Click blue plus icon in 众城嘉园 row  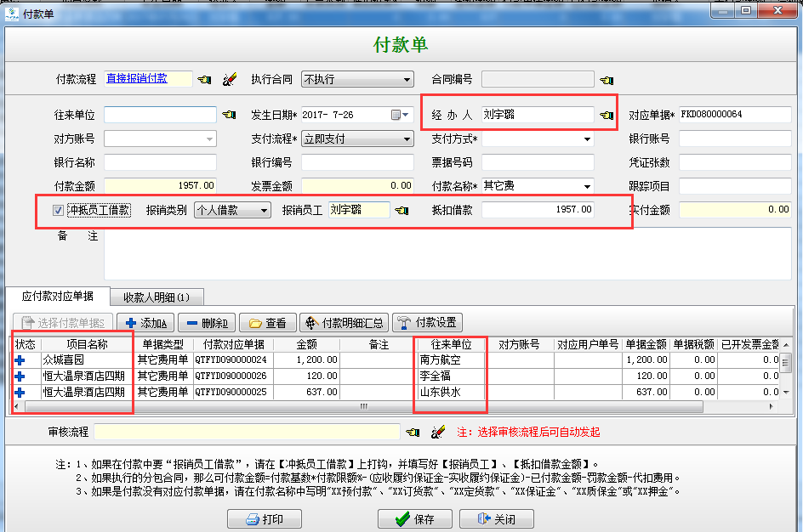tap(20, 360)
